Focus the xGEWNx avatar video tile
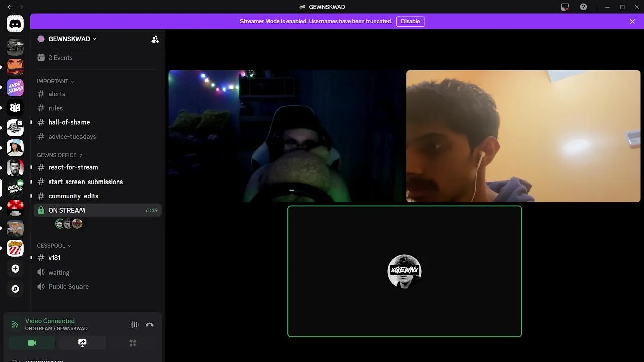This screenshot has height=362, width=644. (405, 271)
